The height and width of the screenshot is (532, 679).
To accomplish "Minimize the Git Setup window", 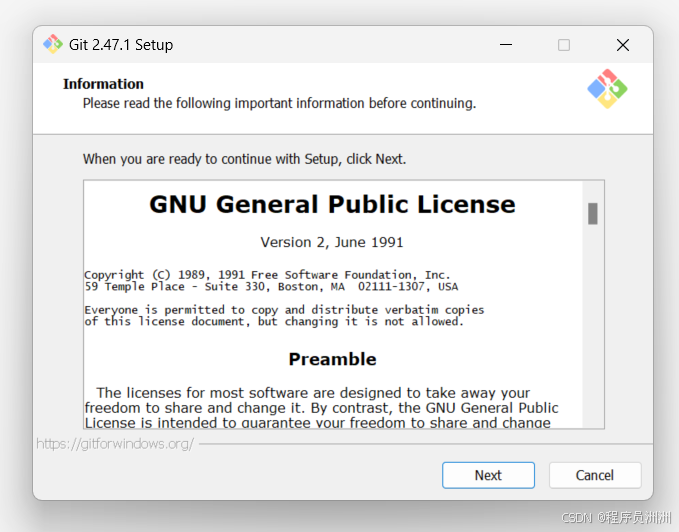I will click(x=506, y=45).
